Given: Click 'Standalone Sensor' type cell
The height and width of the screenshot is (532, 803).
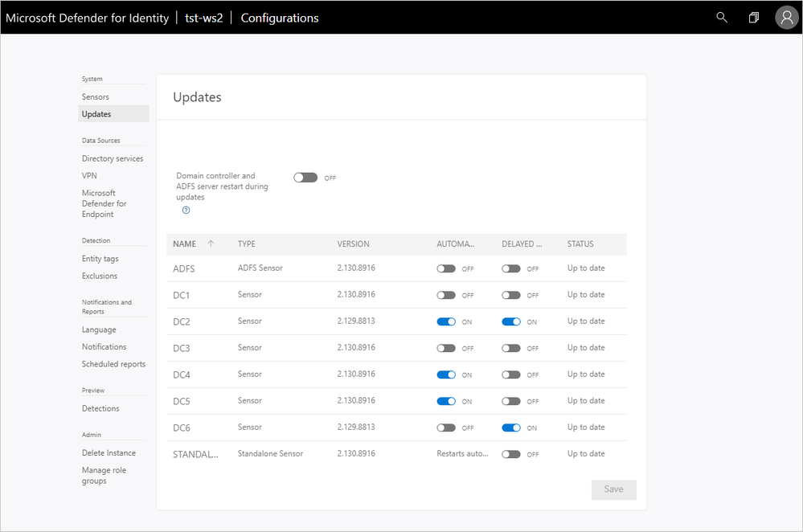Looking at the screenshot, I should (x=270, y=454).
